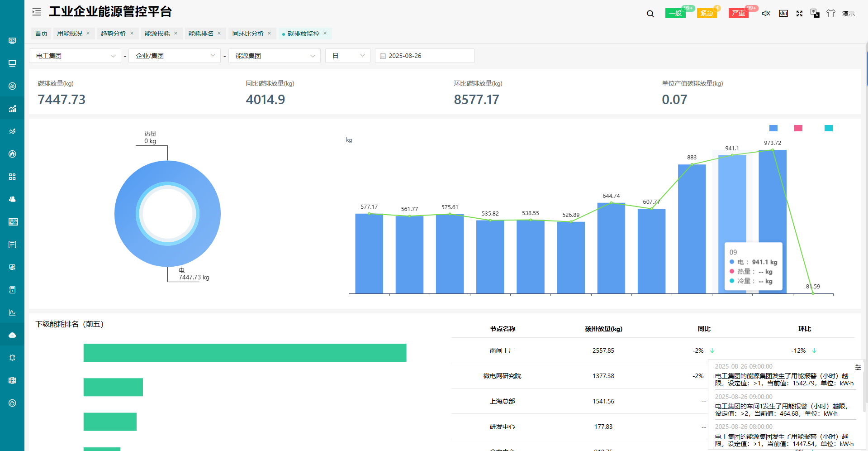868x451 pixels.
Task: Click the 973.72 bar in the chart
Action: [x=773, y=222]
